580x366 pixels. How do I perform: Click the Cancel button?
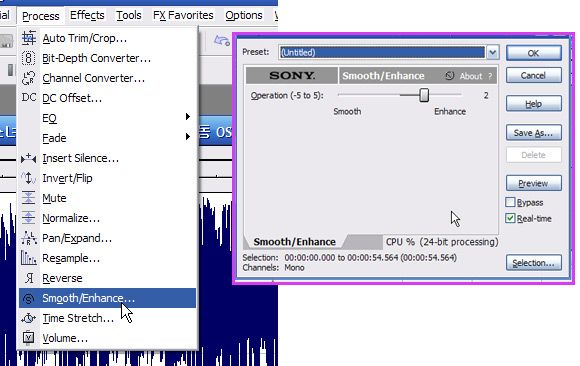(x=533, y=75)
